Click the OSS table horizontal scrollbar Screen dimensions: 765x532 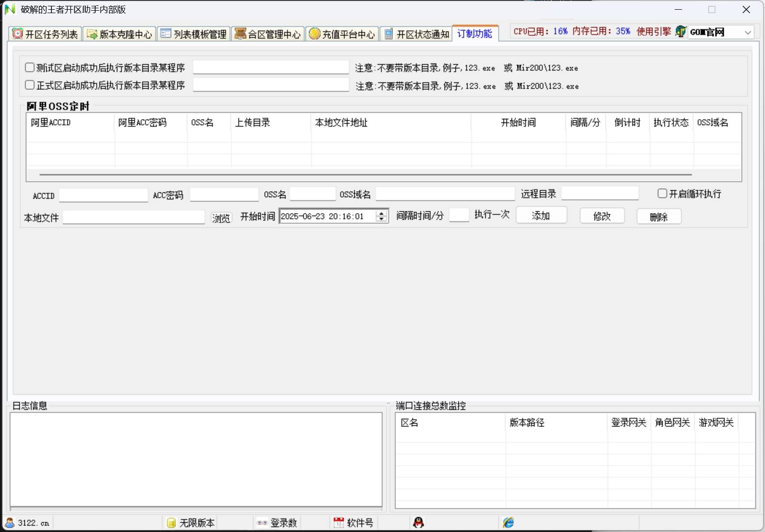click(x=366, y=174)
